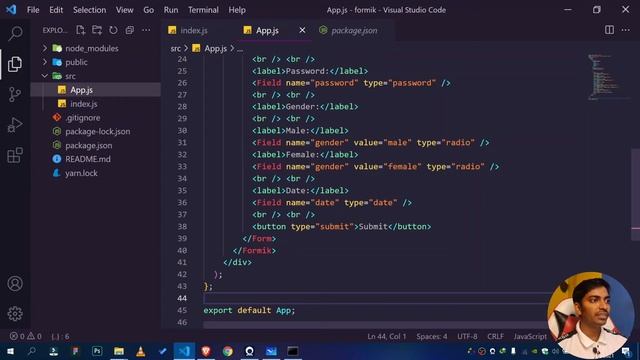Open the Accounts menu icon
This screenshot has height=360, width=640.
point(15,283)
